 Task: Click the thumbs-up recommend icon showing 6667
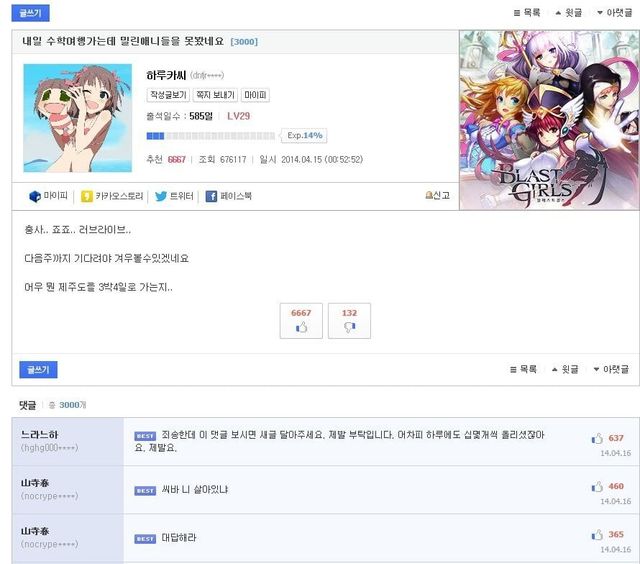pyautogui.click(x=301, y=327)
